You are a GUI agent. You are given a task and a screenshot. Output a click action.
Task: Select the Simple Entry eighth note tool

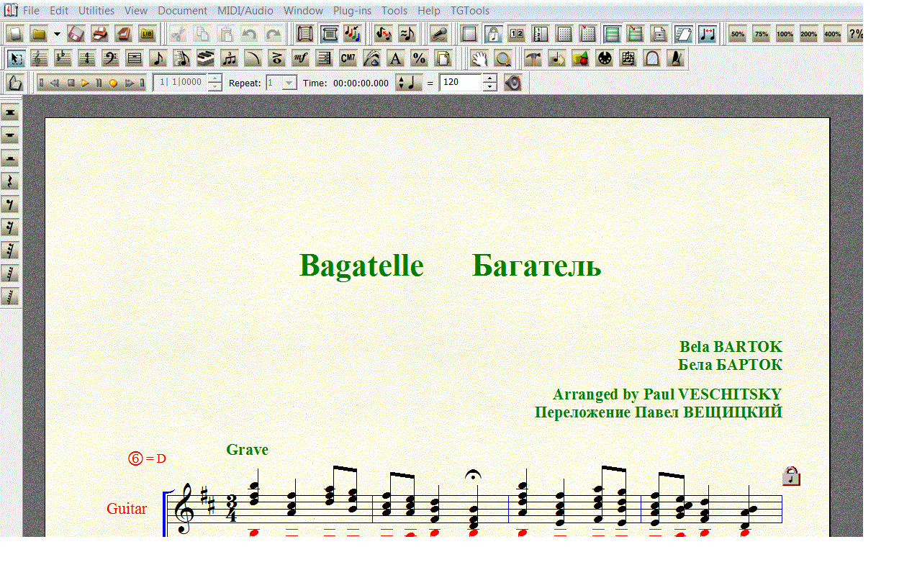click(x=158, y=58)
